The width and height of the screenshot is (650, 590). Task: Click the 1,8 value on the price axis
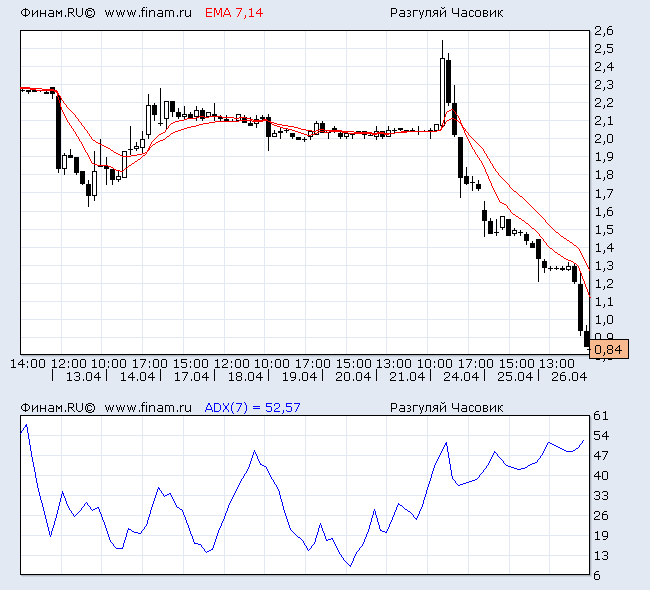tap(604, 175)
